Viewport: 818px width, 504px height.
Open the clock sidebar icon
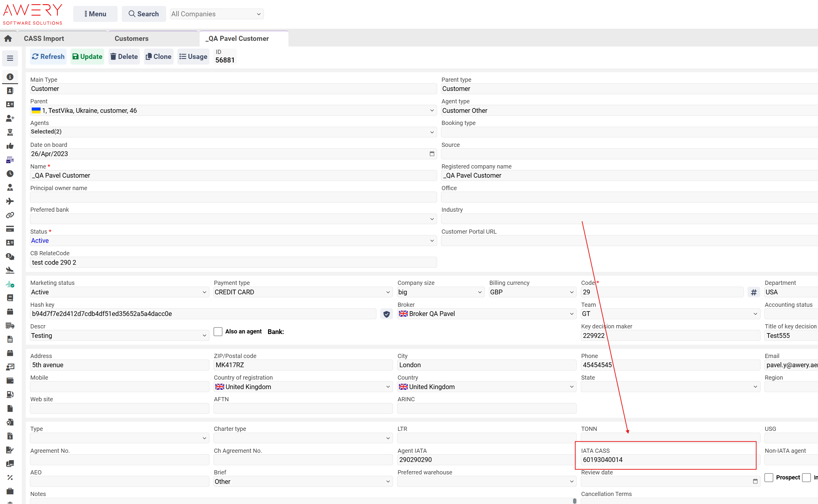(x=10, y=174)
